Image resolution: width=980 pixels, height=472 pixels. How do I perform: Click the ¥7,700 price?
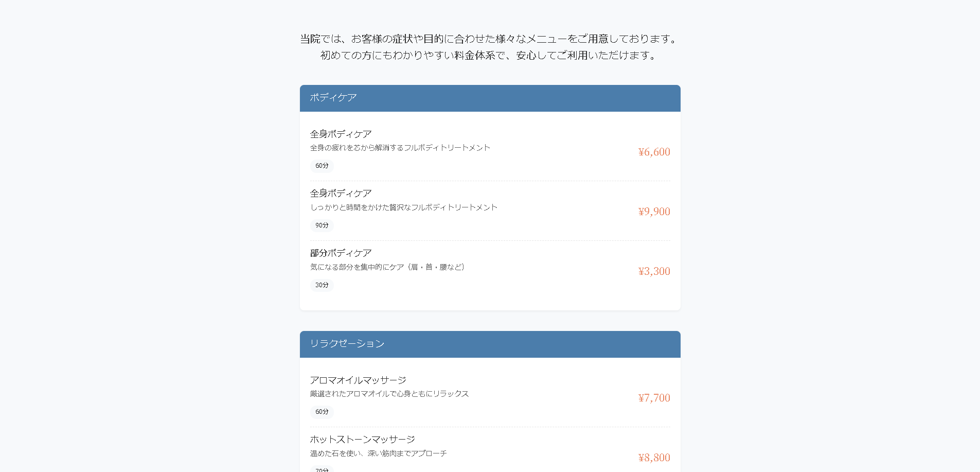pyautogui.click(x=654, y=398)
